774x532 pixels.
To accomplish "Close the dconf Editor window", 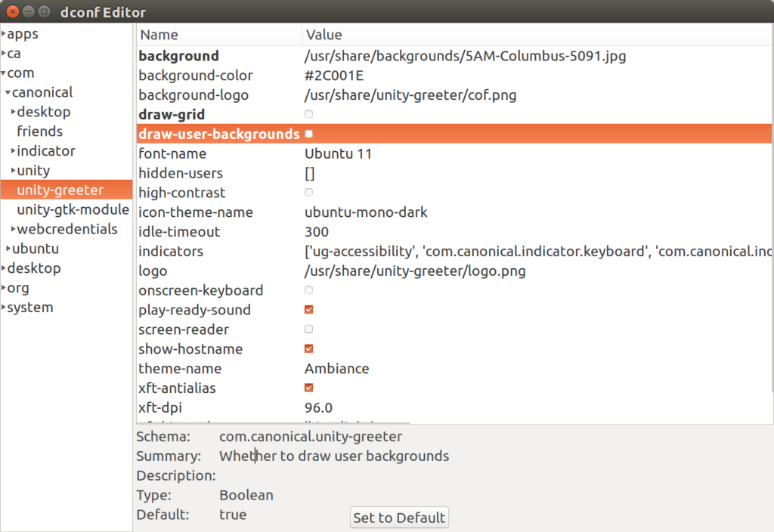I will pyautogui.click(x=13, y=11).
